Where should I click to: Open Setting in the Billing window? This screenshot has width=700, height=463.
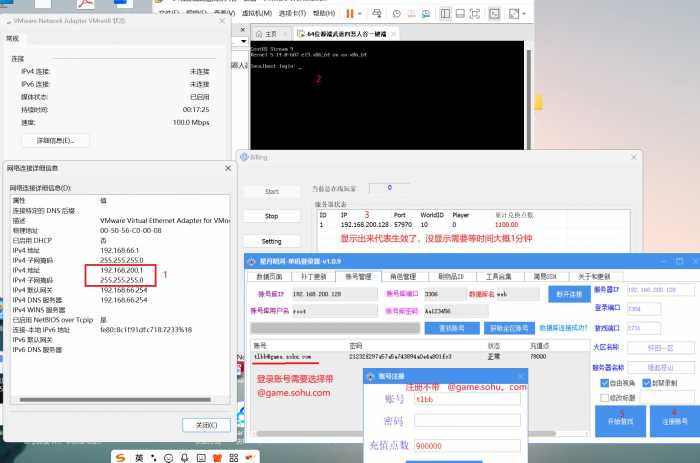pyautogui.click(x=271, y=241)
